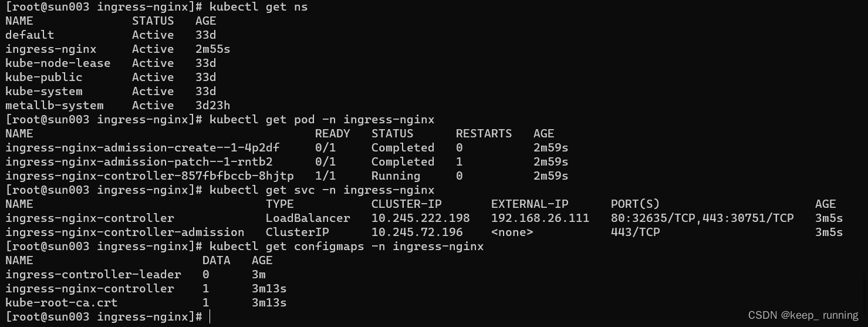Click the ingress-nginx-admission-create--1-4p2df pod name
868x327 pixels.
coord(143,148)
